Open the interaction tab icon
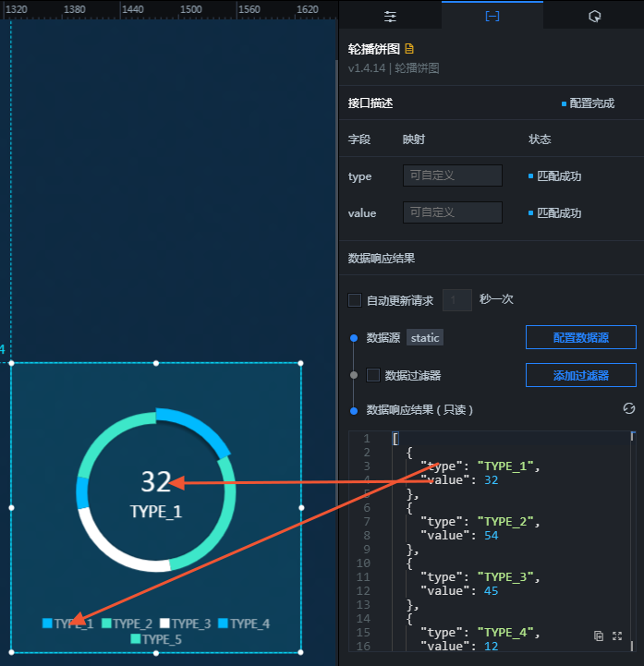 (594, 17)
